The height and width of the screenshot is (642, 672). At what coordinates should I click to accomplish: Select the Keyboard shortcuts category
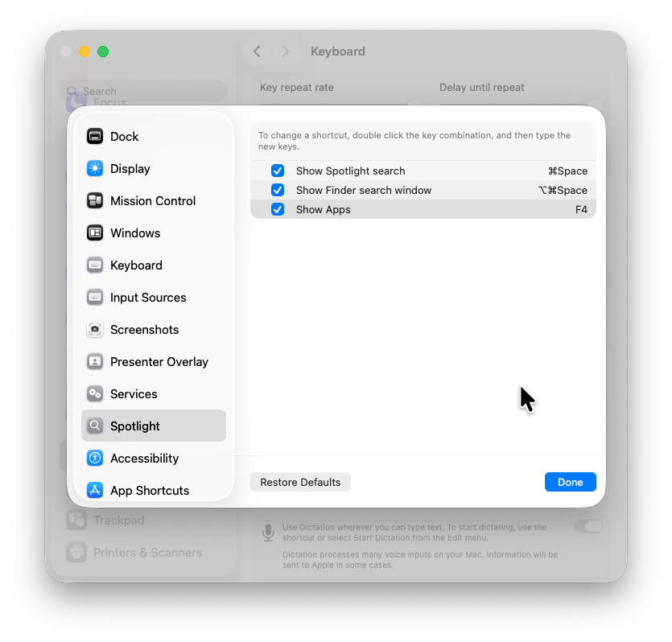tap(136, 265)
